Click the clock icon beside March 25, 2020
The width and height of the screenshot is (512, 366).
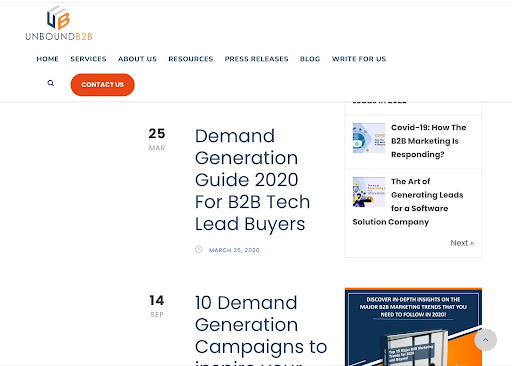(x=199, y=249)
